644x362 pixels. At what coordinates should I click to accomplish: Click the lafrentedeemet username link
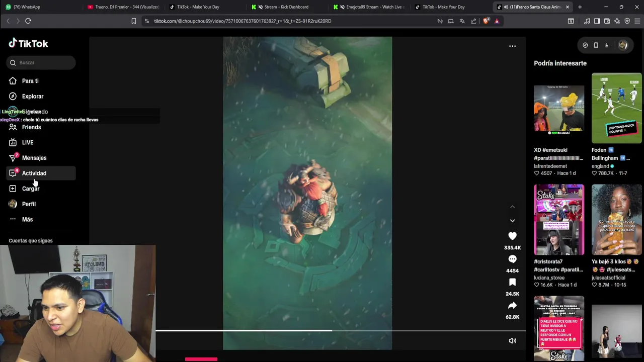pos(550,166)
